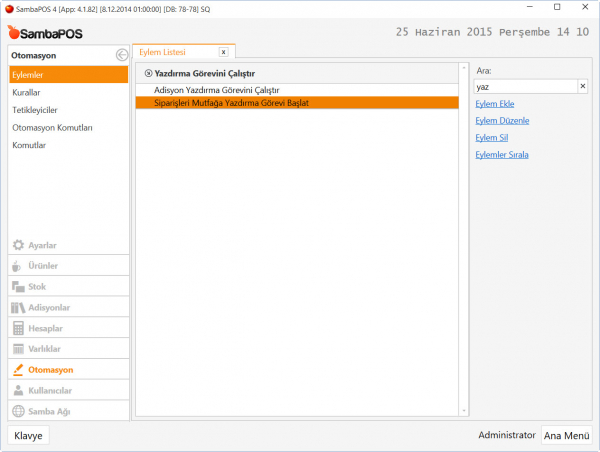Click the Eylem Ekle link
Image resolution: width=600 pixels, height=452 pixels.
pos(495,104)
